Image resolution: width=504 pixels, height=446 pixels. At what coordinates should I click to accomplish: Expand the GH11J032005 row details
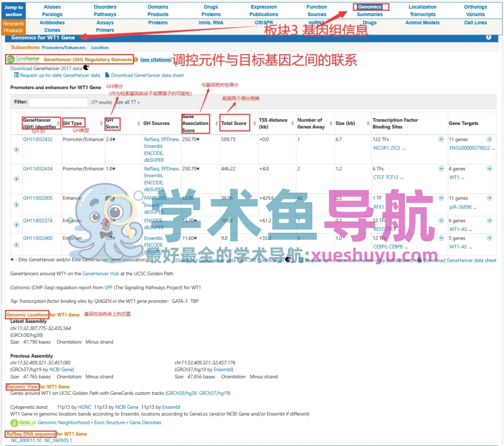pyautogui.click(x=17, y=205)
